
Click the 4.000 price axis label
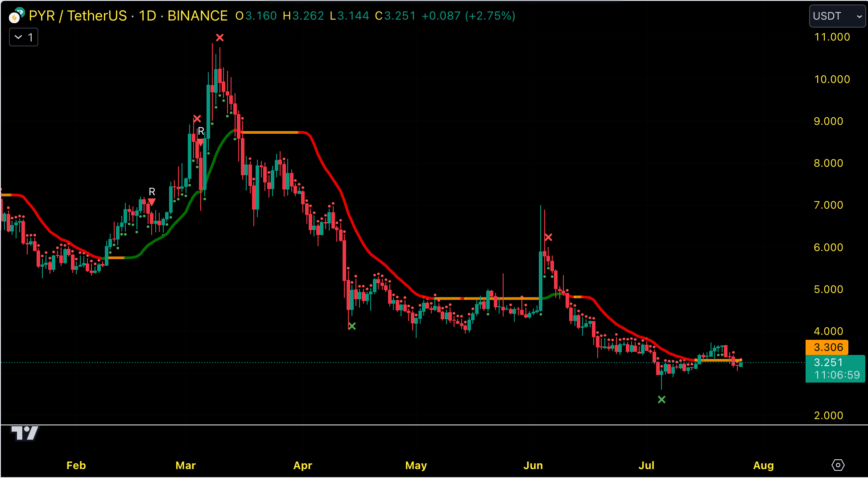[x=829, y=331]
